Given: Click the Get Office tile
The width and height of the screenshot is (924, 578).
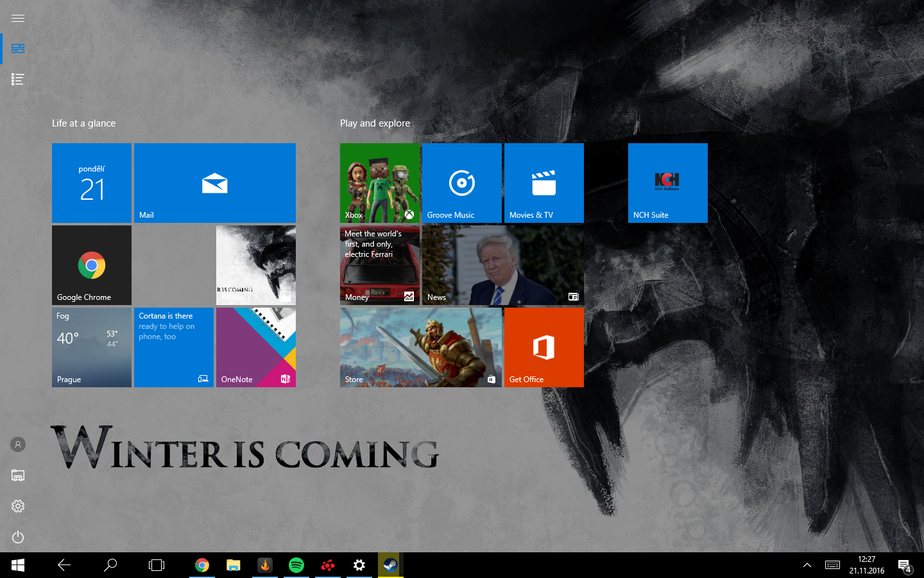Looking at the screenshot, I should 543,347.
